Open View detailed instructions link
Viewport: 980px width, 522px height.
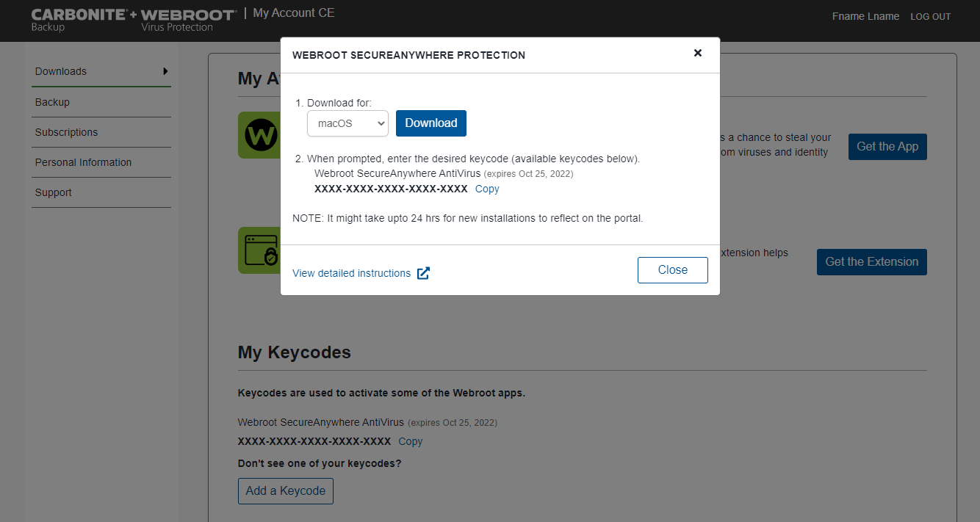pyautogui.click(x=351, y=273)
